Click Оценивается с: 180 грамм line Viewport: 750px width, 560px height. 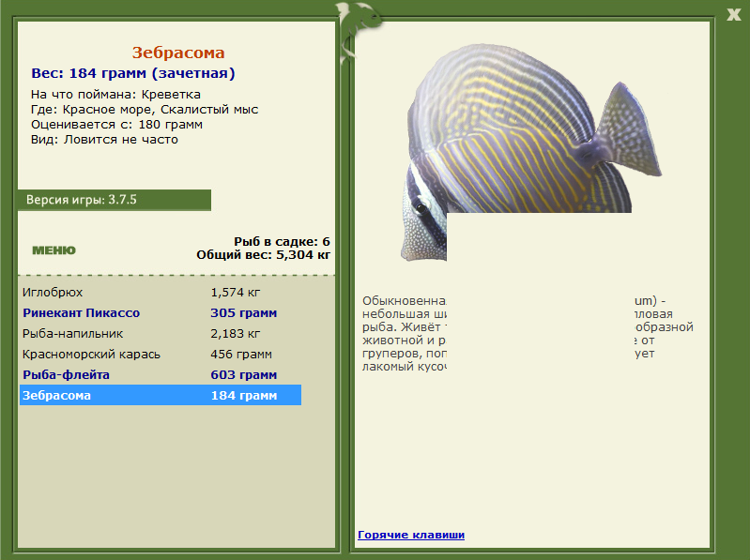tap(116, 125)
